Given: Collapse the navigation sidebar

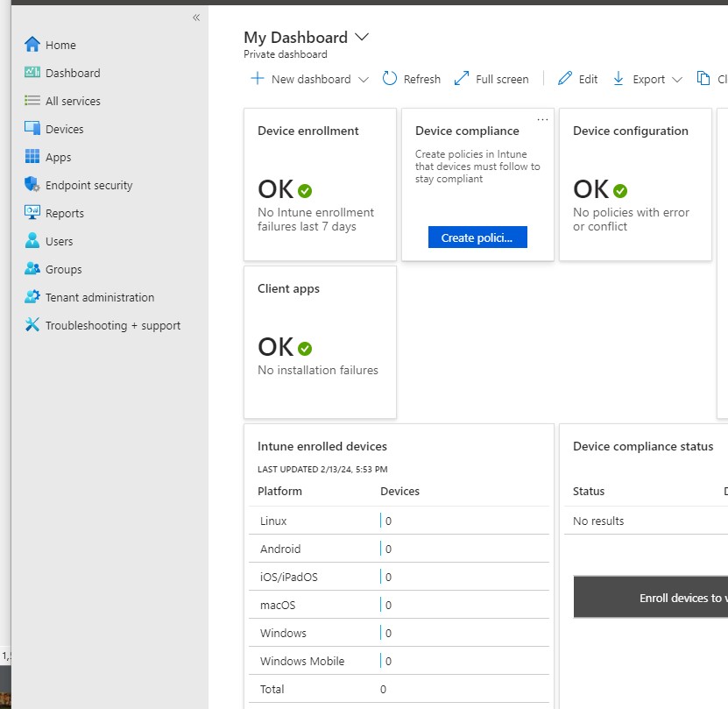Looking at the screenshot, I should pos(196,18).
